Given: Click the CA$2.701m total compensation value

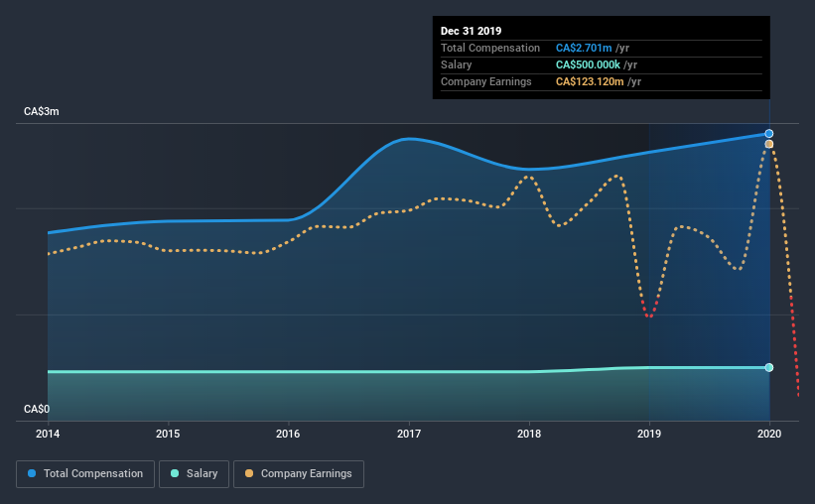Looking at the screenshot, I should tap(584, 48).
